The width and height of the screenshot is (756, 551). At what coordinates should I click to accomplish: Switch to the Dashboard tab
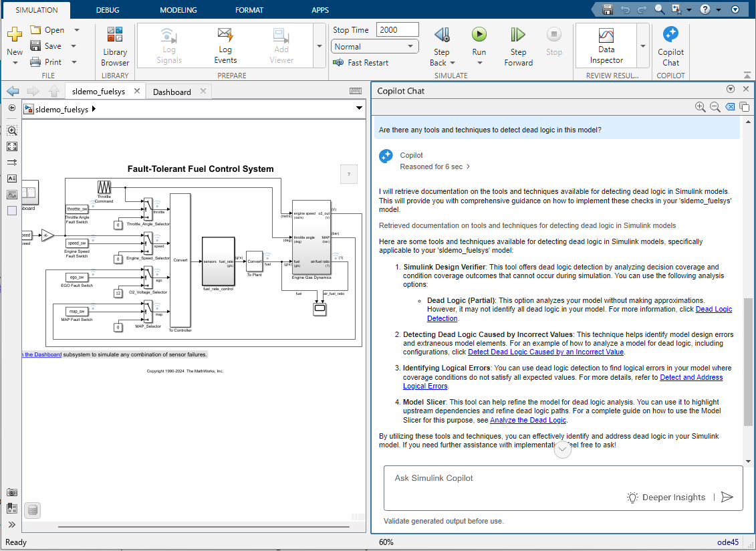(172, 90)
